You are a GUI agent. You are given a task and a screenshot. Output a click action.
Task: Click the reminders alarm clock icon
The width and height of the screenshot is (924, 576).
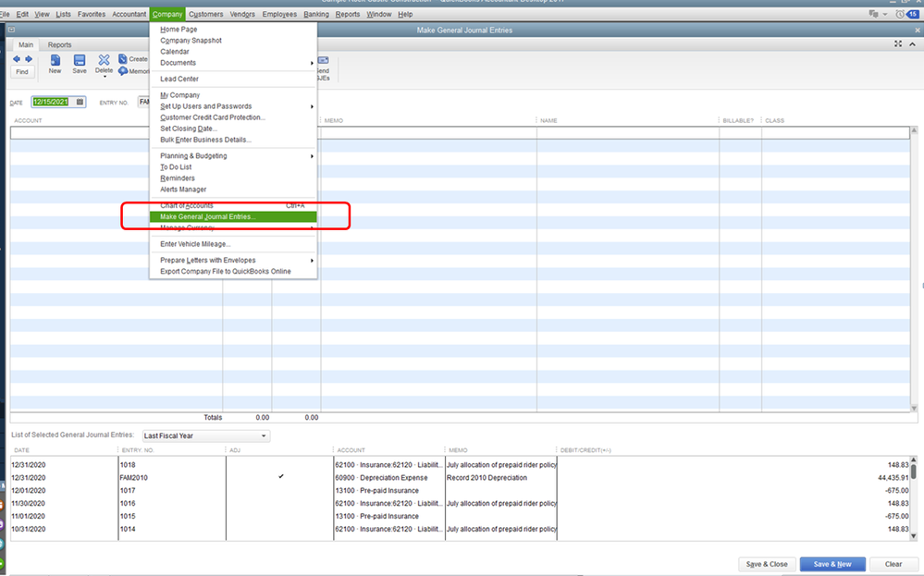pos(900,14)
